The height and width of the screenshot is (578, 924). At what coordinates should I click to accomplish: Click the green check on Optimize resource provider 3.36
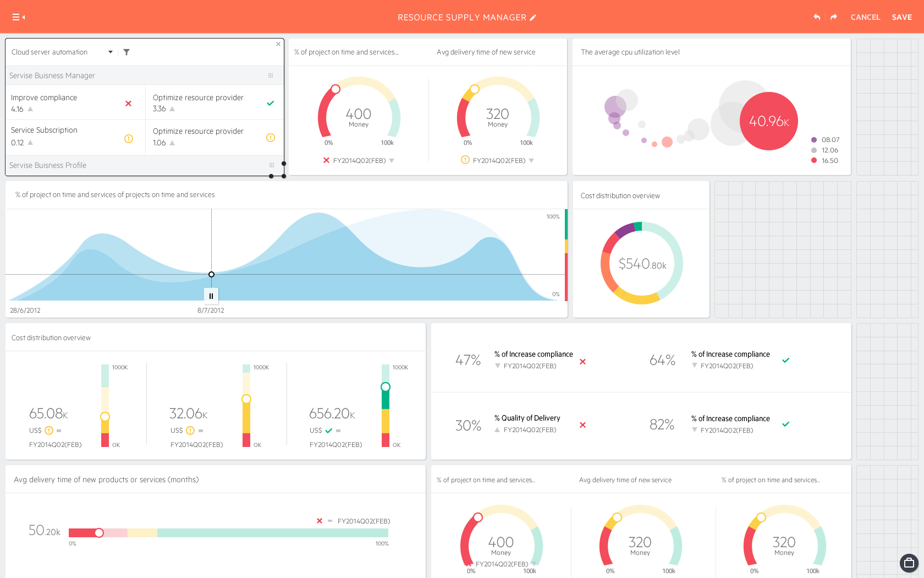click(270, 103)
